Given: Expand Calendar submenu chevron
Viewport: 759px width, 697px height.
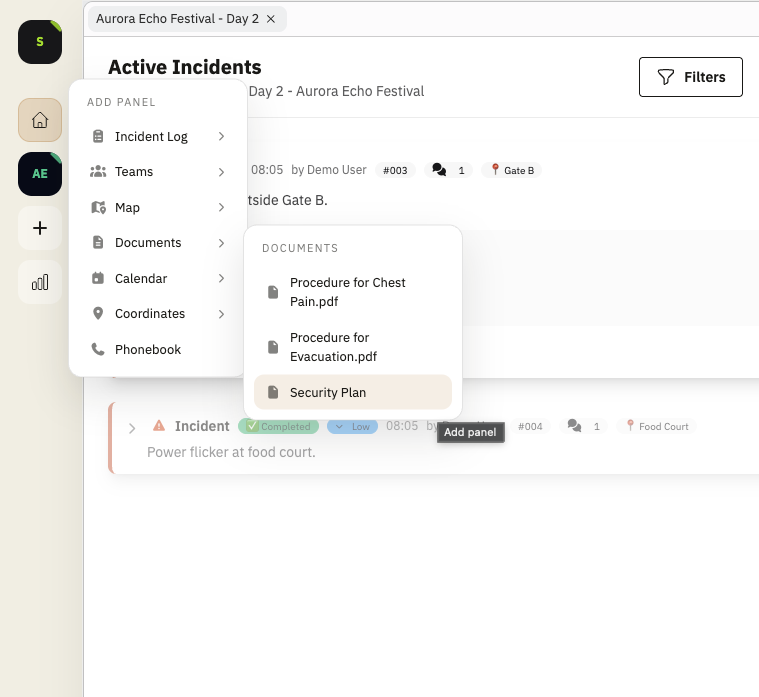Looking at the screenshot, I should pos(221,278).
